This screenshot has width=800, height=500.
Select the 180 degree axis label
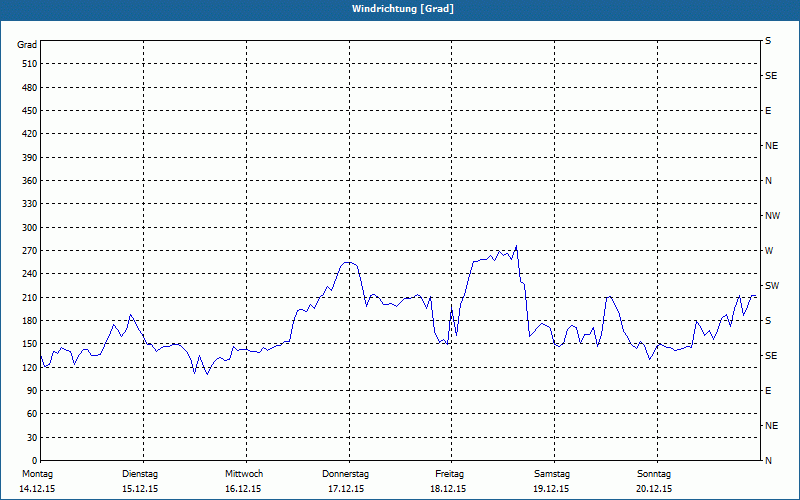[x=28, y=321]
